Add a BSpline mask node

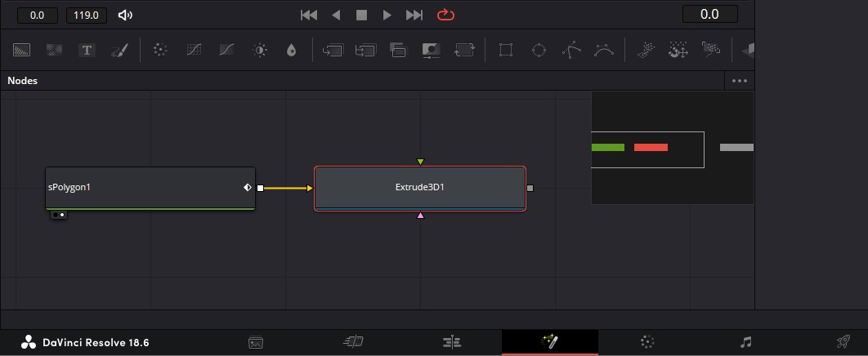(604, 51)
